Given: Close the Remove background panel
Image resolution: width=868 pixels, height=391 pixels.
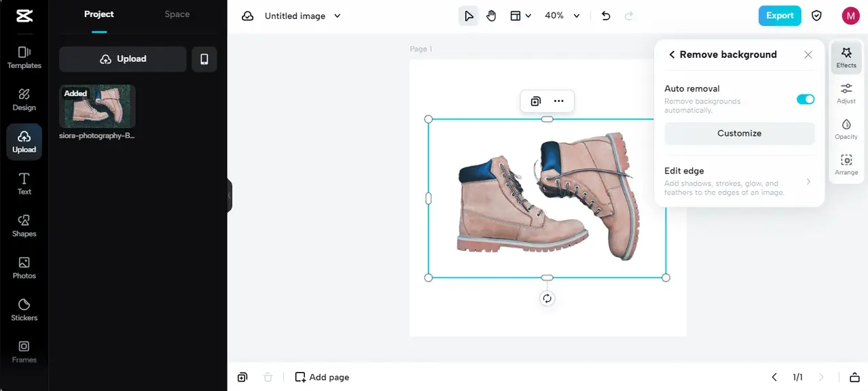Looking at the screenshot, I should (x=808, y=54).
